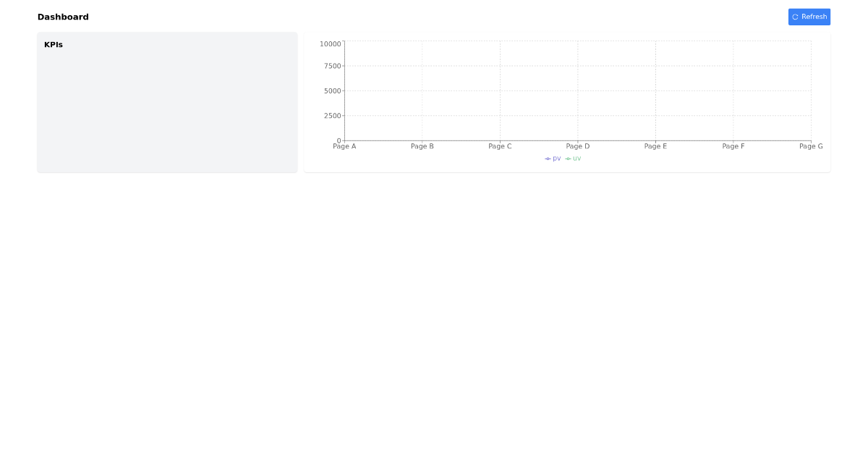The width and height of the screenshot is (868, 456).
Task: Click the Page D label to expand details
Action: [577, 146]
